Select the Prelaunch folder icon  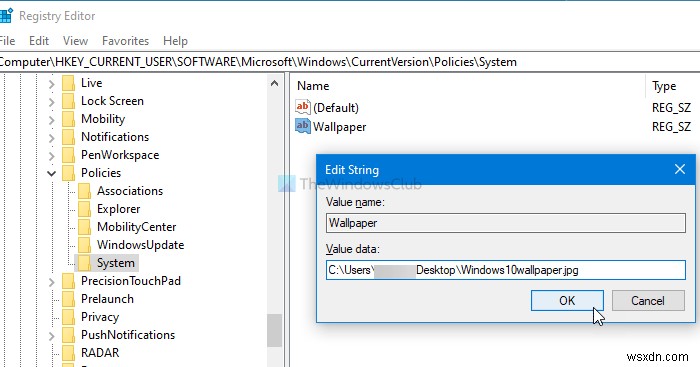coord(68,299)
